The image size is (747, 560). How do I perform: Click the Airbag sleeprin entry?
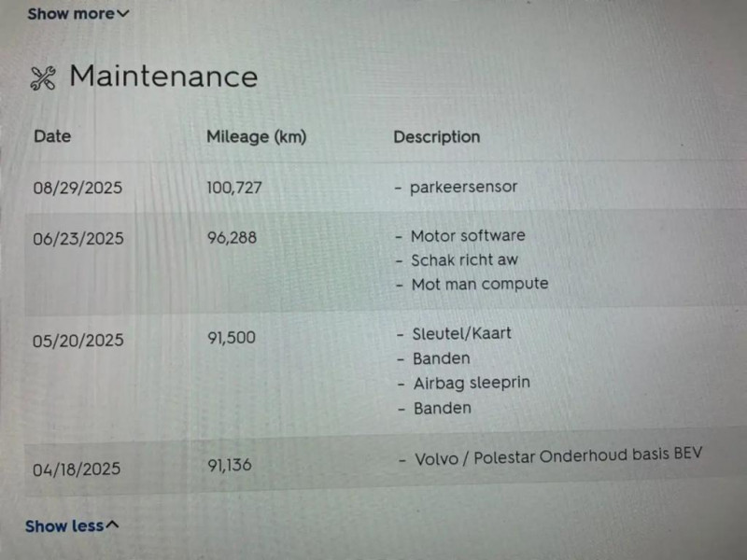(472, 383)
